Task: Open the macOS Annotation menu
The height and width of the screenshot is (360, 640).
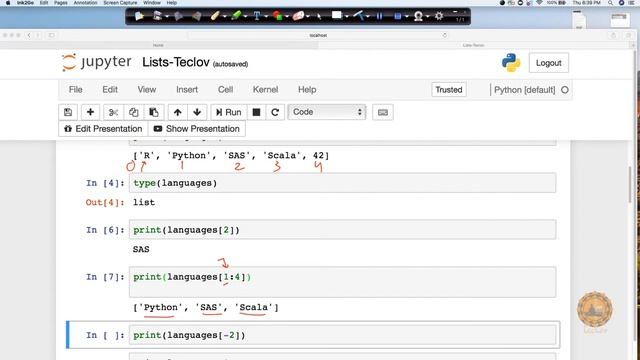Action: tap(85, 2)
